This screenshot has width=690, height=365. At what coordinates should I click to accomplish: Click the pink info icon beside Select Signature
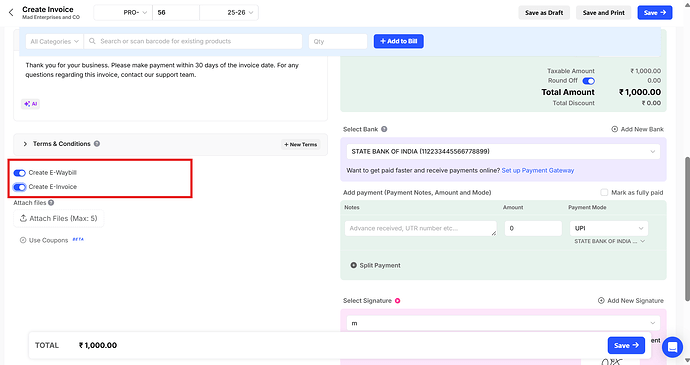397,301
